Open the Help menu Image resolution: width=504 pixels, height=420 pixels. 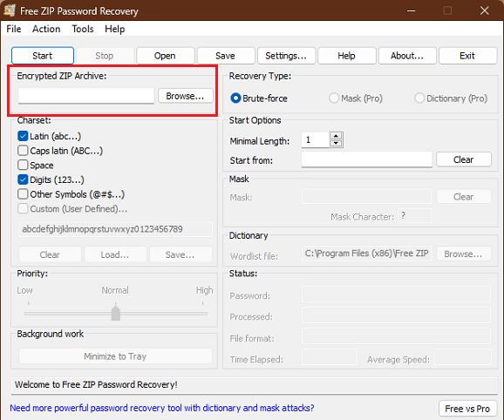click(115, 29)
